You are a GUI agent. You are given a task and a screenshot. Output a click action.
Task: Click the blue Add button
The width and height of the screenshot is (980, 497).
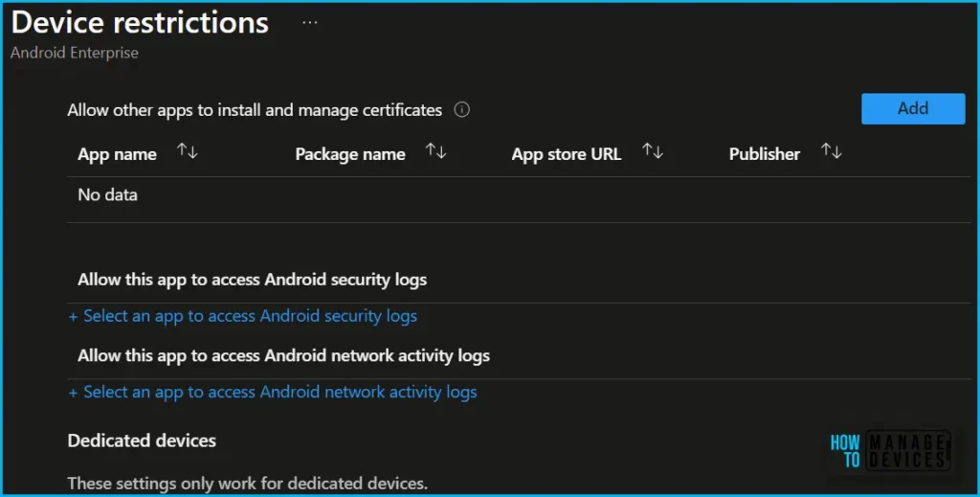(913, 109)
